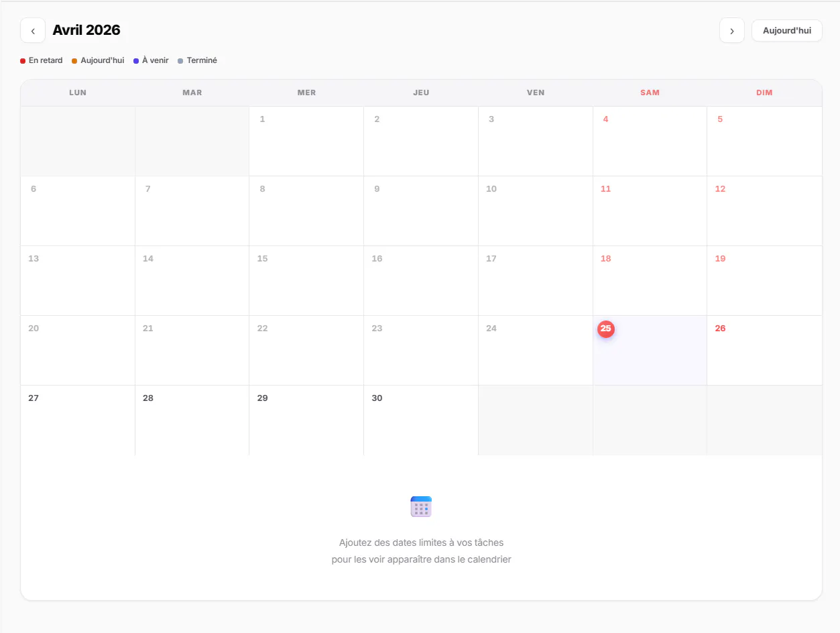Click the SAM column header

click(x=650, y=93)
